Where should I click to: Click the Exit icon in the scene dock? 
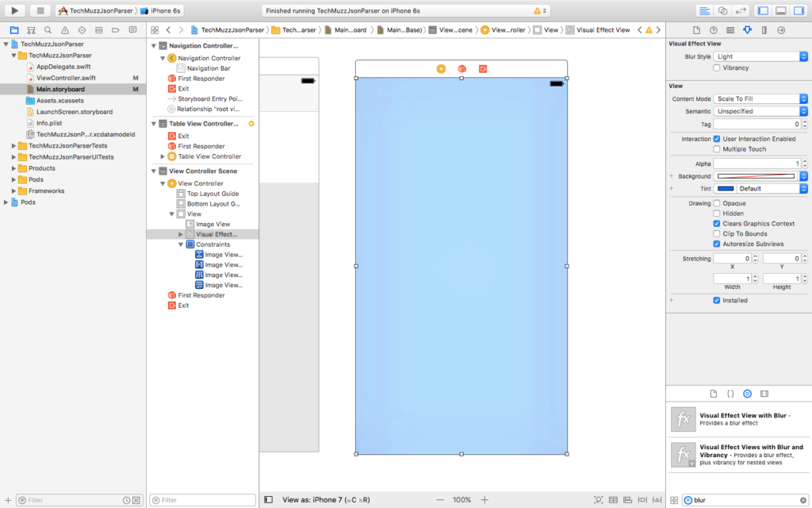483,69
